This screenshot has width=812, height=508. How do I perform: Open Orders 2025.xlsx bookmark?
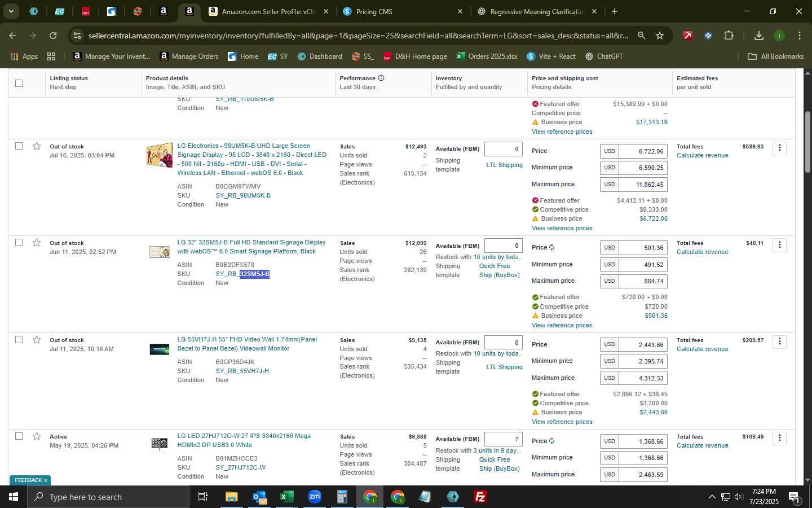(x=487, y=56)
